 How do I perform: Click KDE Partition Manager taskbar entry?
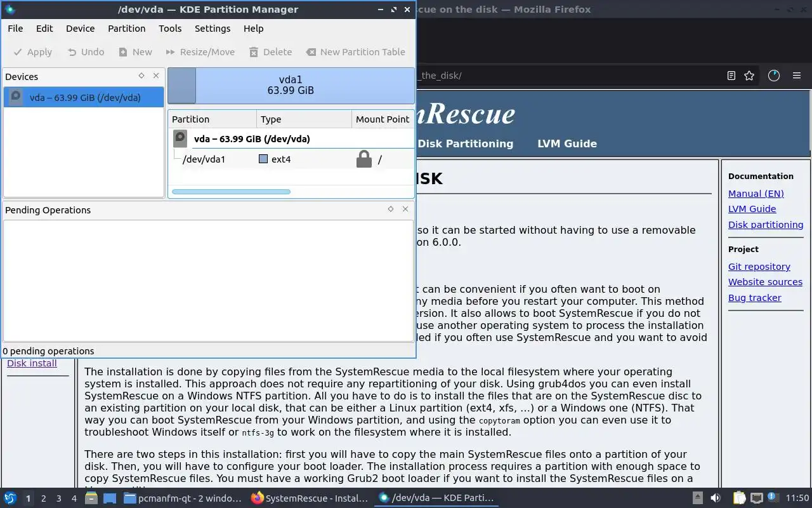click(x=436, y=498)
